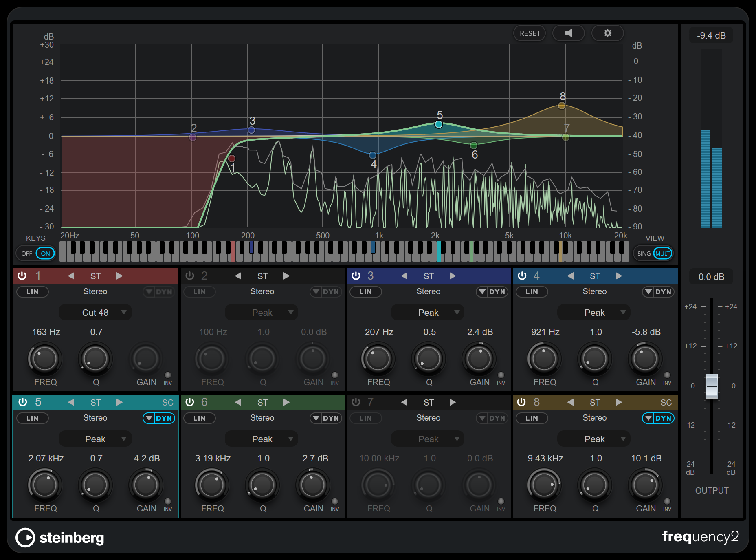Switch KEYS display to ON

pos(45,254)
